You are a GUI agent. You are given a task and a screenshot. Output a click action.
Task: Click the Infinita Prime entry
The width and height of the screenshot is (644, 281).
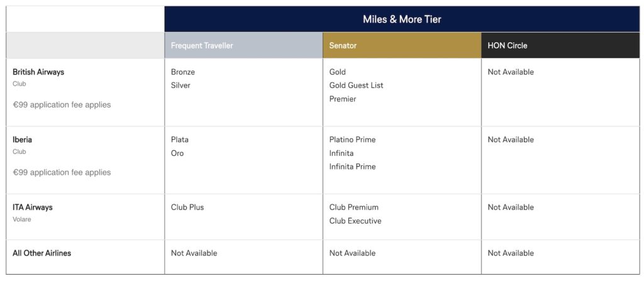[352, 167]
